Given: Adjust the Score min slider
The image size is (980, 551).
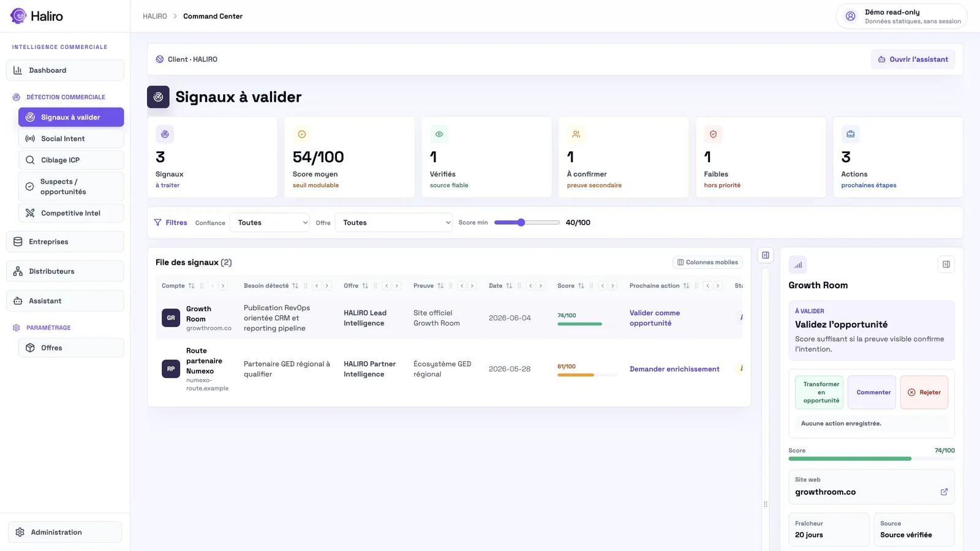Looking at the screenshot, I should pos(527,222).
